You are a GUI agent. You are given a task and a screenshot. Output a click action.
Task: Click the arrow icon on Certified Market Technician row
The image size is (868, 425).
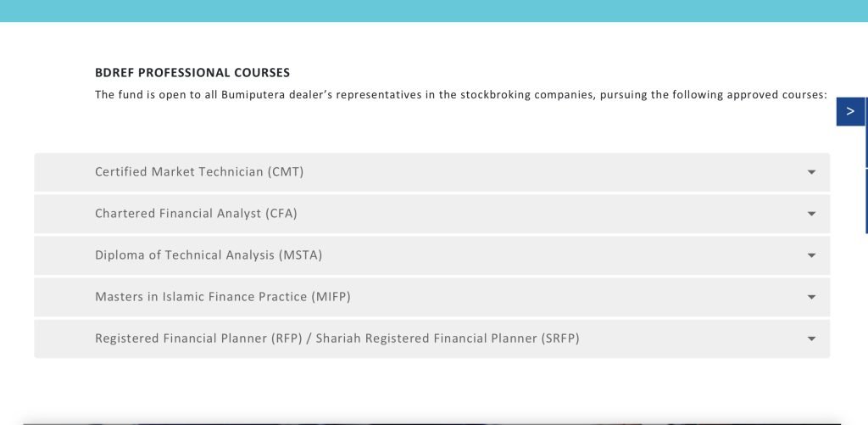coord(811,172)
